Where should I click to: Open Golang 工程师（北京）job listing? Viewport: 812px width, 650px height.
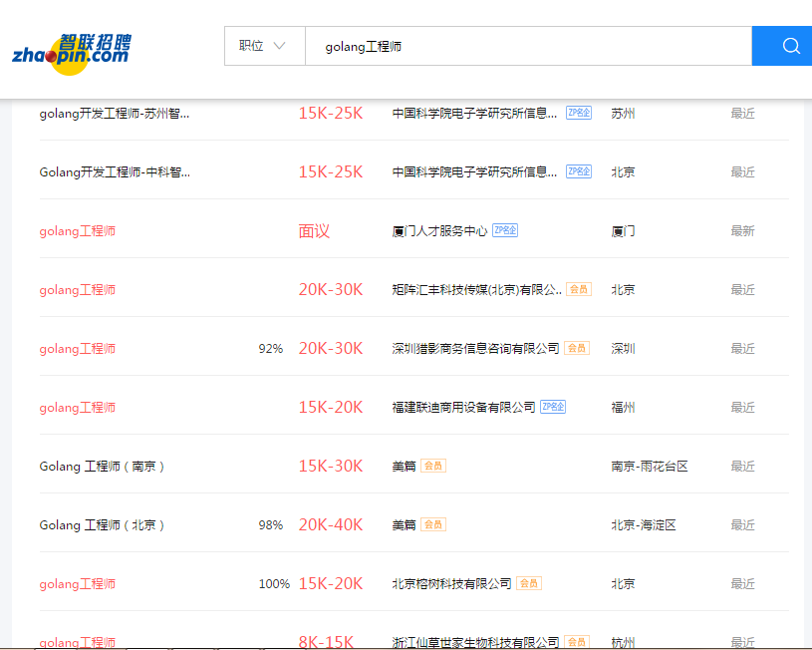tap(102, 525)
